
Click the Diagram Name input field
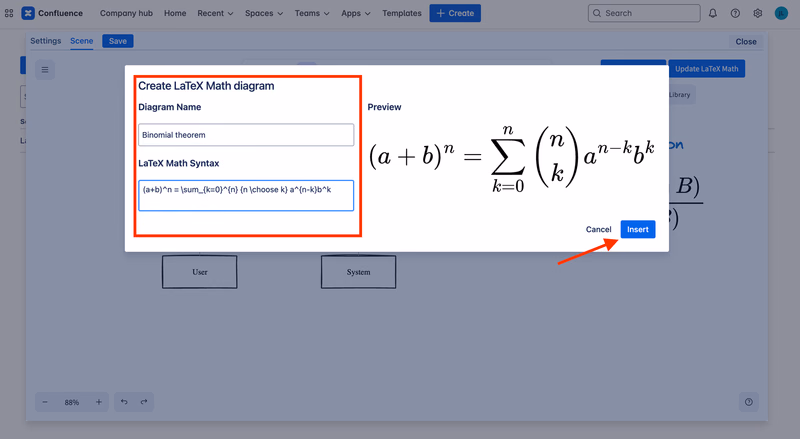tap(246, 135)
